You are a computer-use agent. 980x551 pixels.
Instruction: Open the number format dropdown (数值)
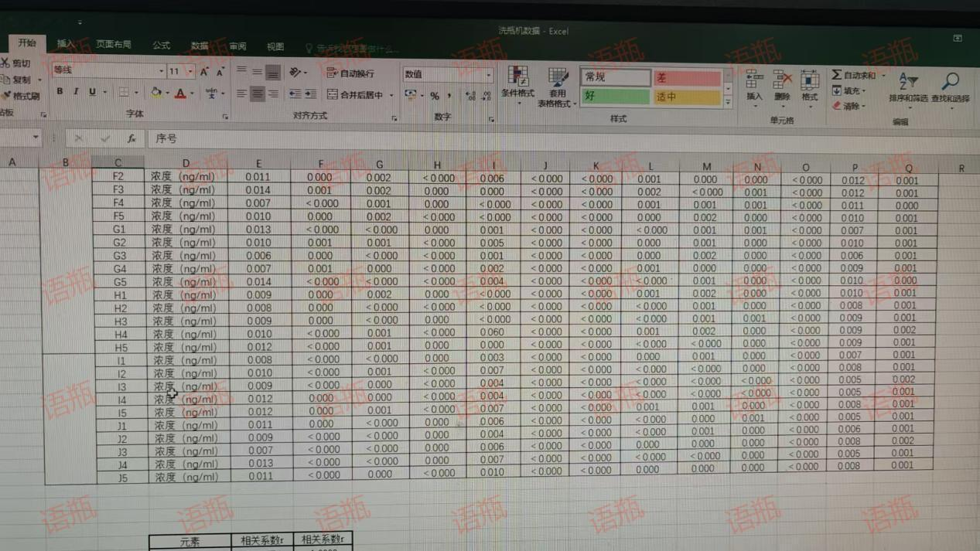click(488, 75)
